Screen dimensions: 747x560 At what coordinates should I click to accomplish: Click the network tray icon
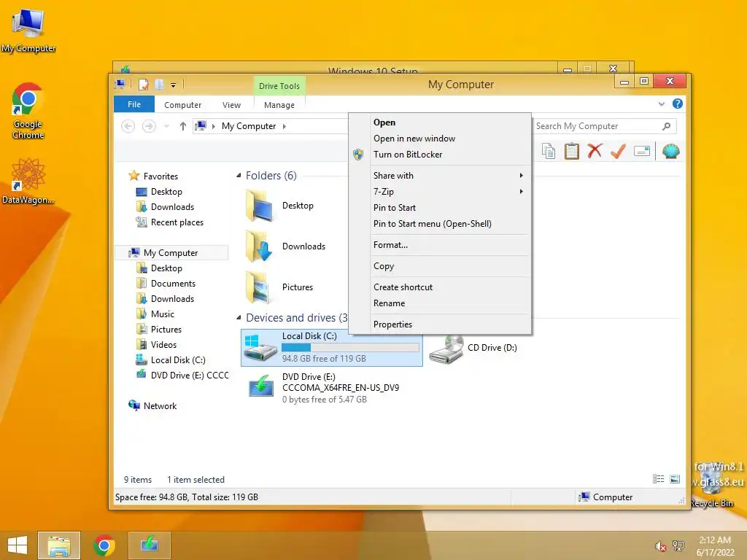tap(678, 545)
